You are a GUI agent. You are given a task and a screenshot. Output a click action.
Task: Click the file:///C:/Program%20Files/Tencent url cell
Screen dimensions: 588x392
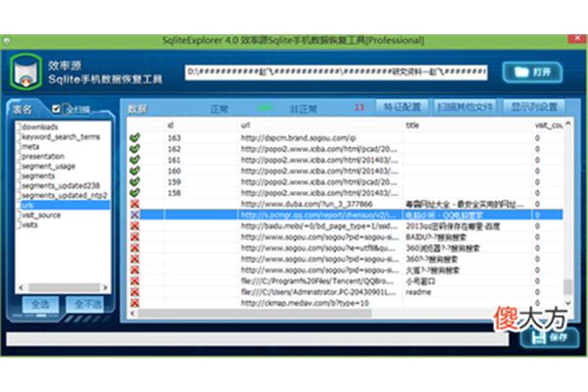point(318,281)
